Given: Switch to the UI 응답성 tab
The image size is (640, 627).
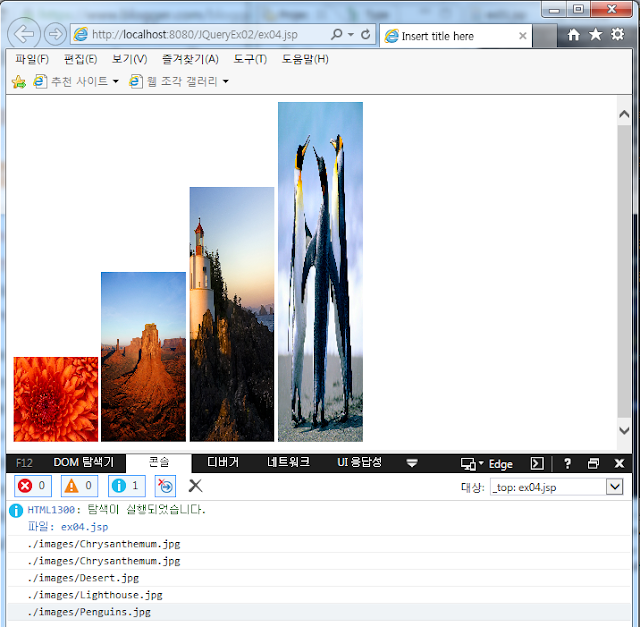Looking at the screenshot, I should (x=360, y=462).
